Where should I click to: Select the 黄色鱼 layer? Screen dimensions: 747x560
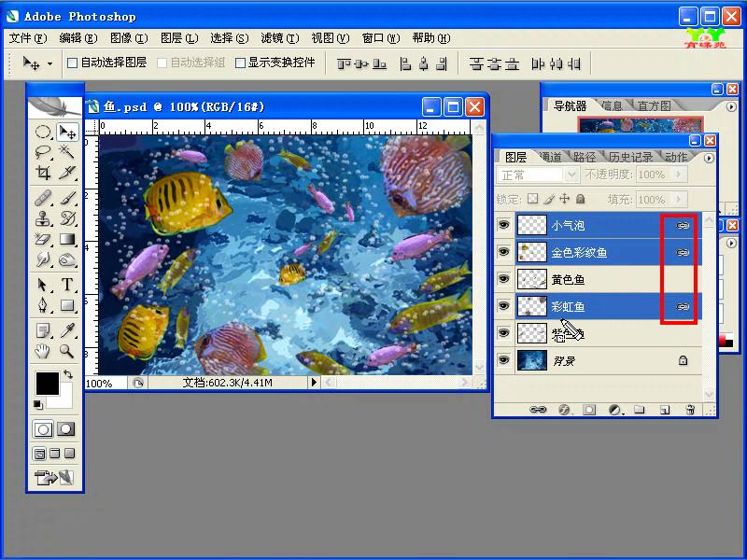coord(609,279)
